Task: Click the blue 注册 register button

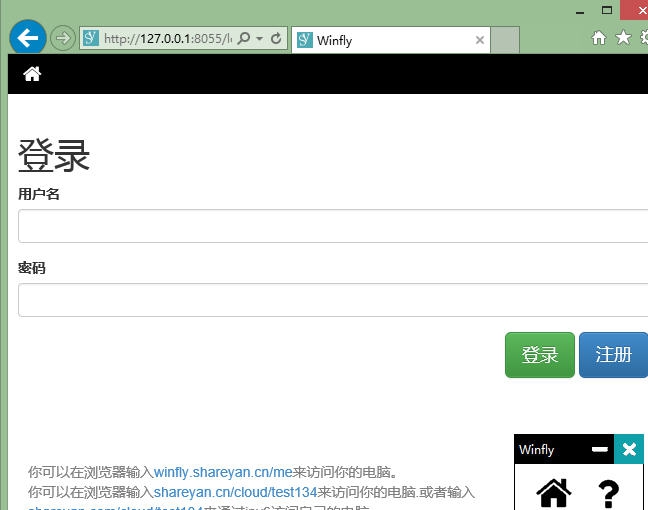Action: click(x=613, y=355)
